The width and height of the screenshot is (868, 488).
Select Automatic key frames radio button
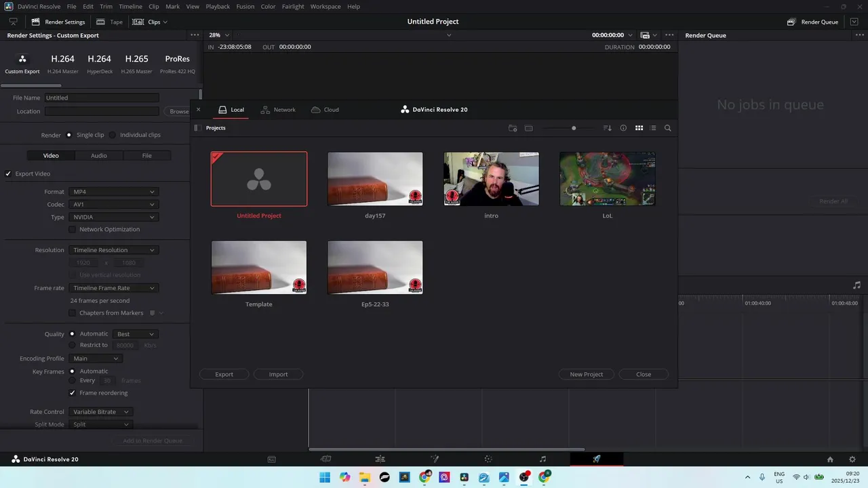(x=72, y=371)
